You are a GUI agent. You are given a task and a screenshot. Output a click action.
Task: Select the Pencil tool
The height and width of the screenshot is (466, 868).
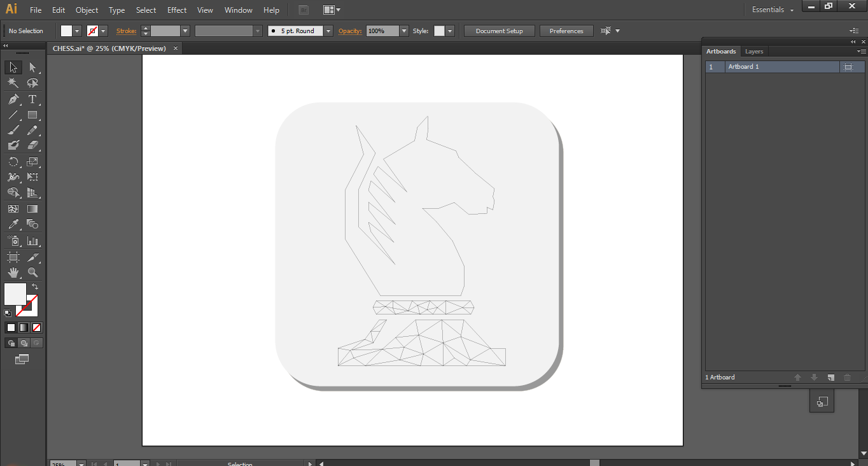tap(32, 131)
